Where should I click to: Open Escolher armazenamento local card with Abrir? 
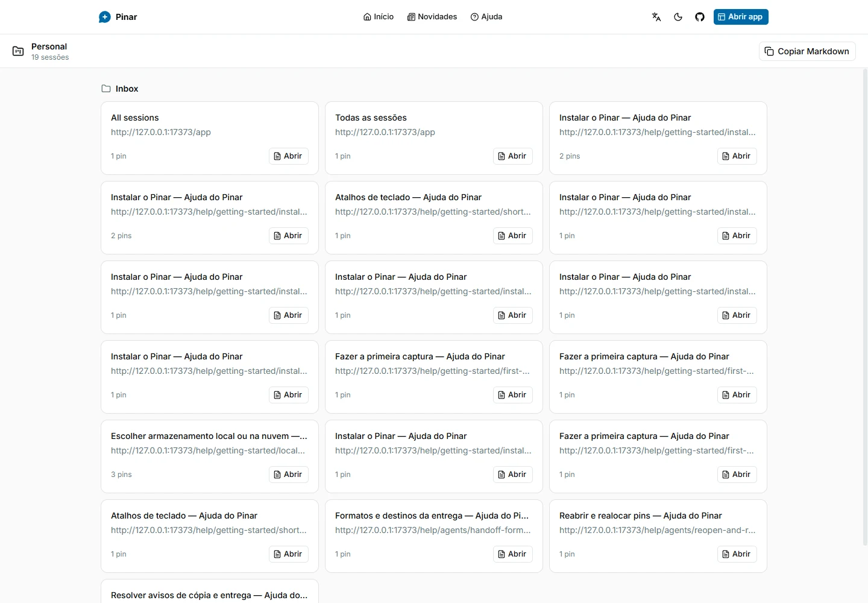pos(289,475)
